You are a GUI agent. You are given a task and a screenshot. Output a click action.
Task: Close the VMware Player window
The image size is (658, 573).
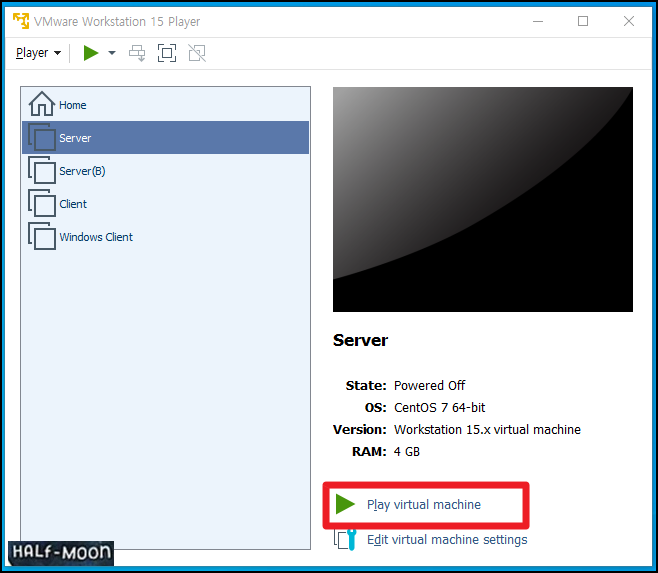pos(629,21)
